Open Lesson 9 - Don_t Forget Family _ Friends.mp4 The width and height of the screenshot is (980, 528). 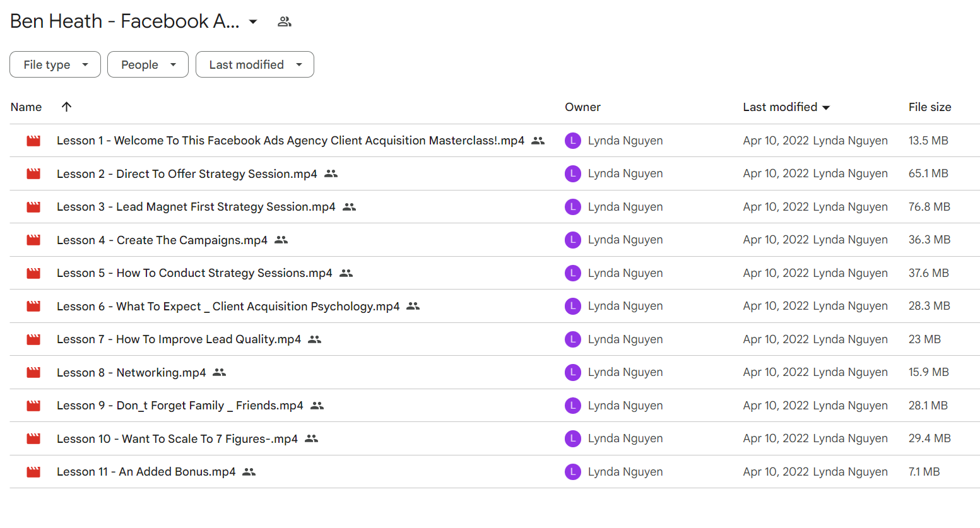pos(180,406)
